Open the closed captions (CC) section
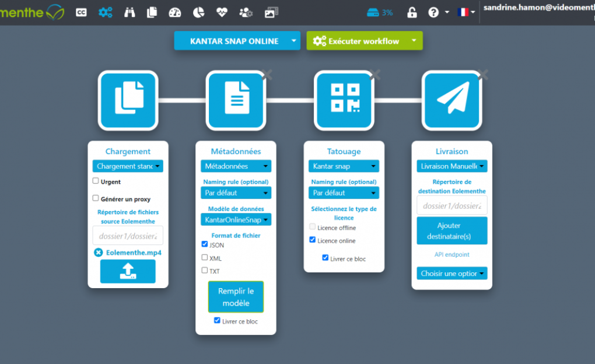The image size is (595, 364). [x=81, y=12]
